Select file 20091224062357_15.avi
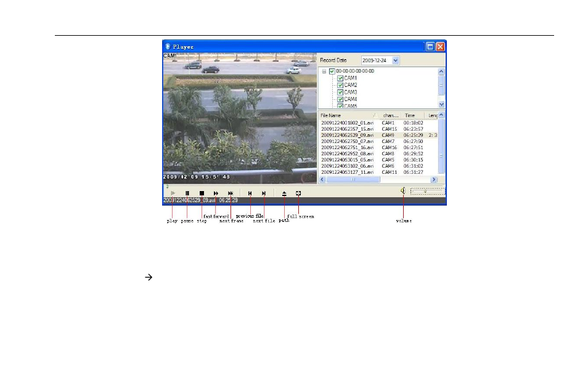Image resolution: width=588 pixels, height=392 pixels. coord(347,129)
